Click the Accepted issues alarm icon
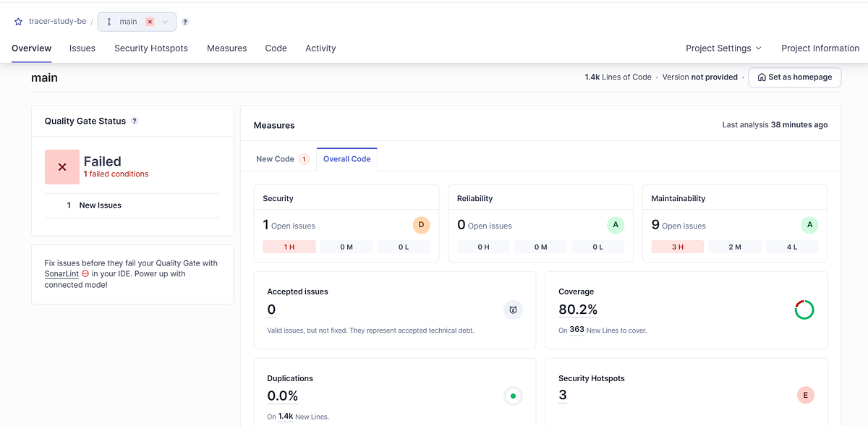Screen dimensions: 868x426 pos(513,310)
